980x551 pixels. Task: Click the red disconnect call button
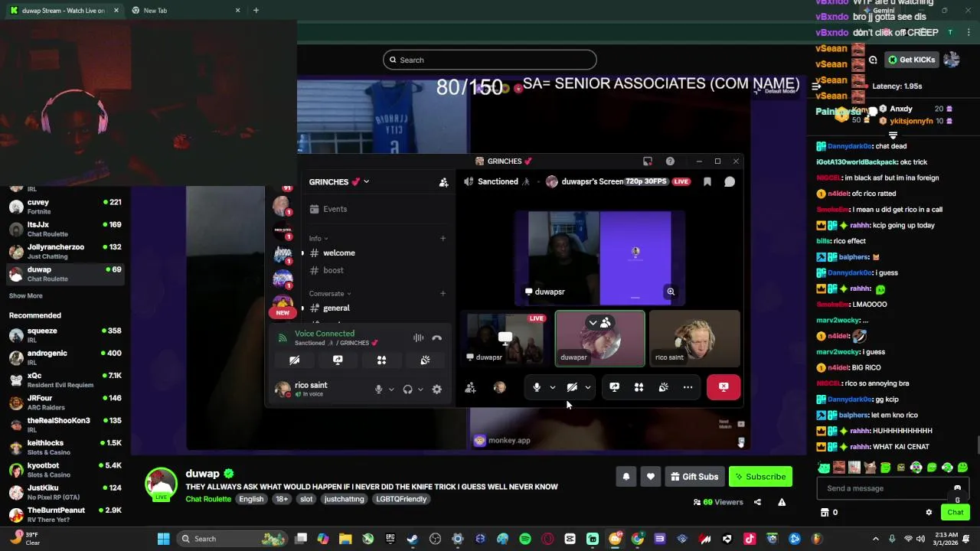click(x=724, y=387)
